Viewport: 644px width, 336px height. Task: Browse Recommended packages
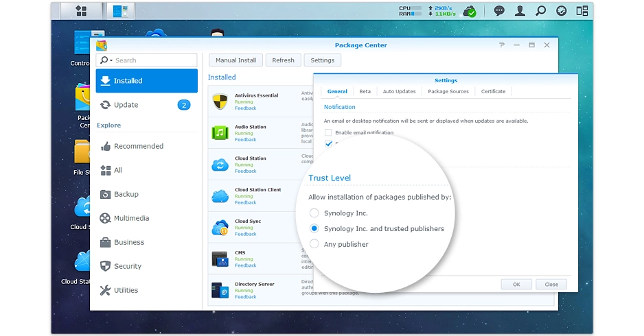147,146
